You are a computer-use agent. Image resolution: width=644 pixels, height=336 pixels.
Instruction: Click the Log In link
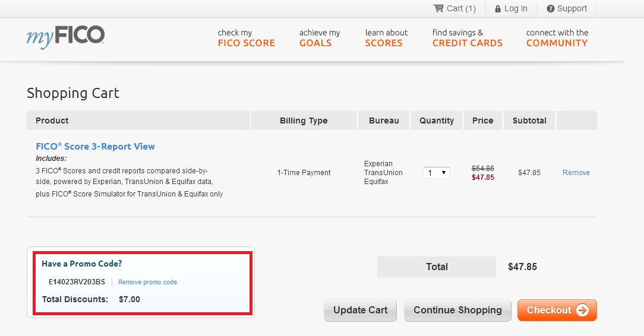(x=516, y=9)
